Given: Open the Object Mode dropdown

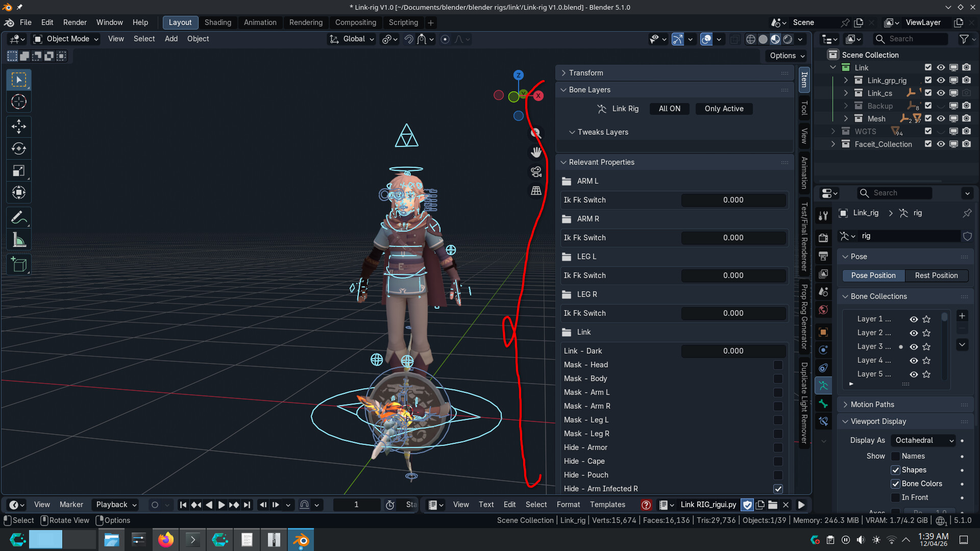Looking at the screenshot, I should [x=66, y=39].
